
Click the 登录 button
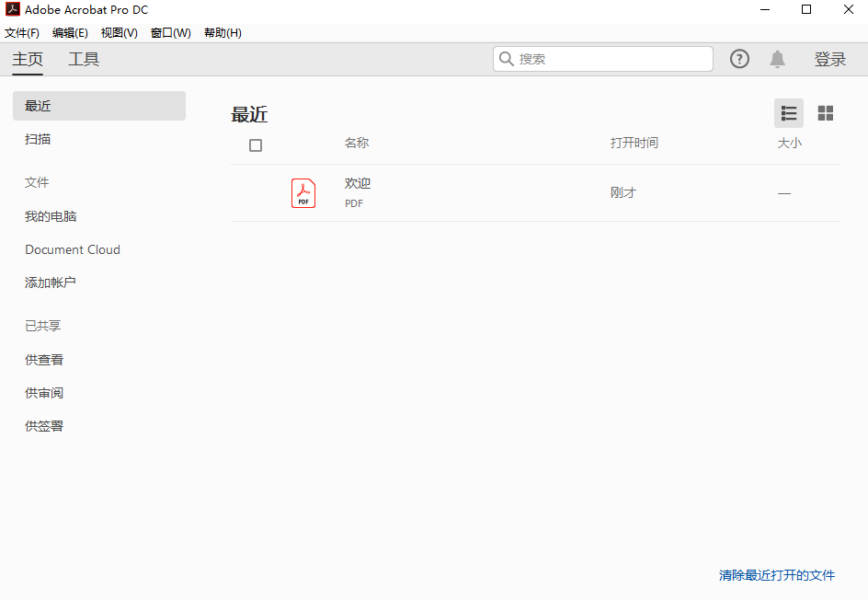(x=830, y=58)
